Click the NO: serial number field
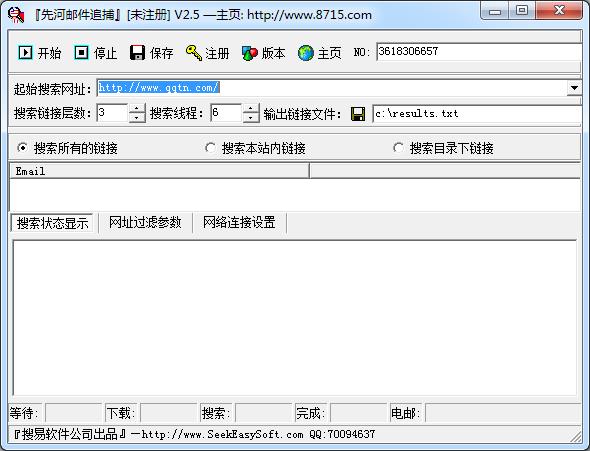The height and width of the screenshot is (451, 590). point(479,52)
